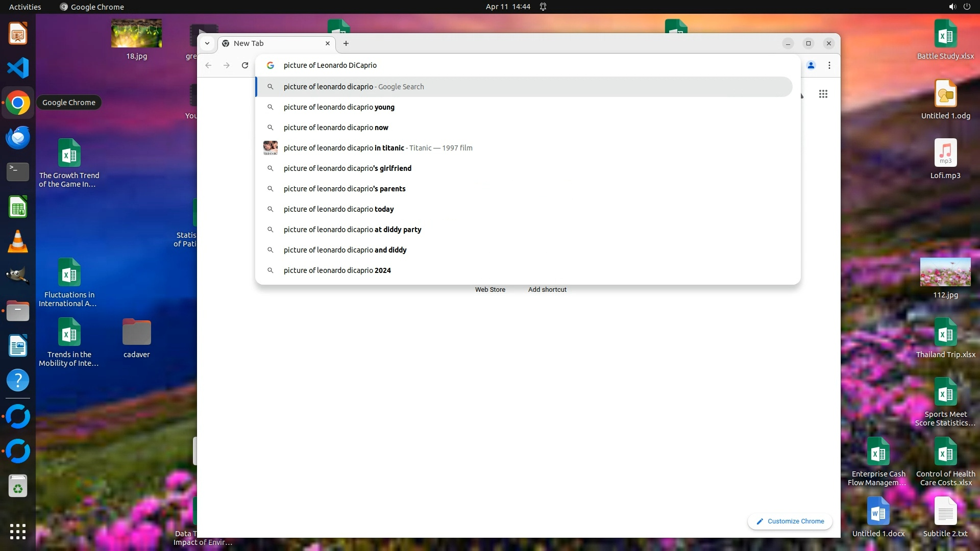Open the Web Store shortcut
Viewport: 980px width, 551px height.
point(490,289)
